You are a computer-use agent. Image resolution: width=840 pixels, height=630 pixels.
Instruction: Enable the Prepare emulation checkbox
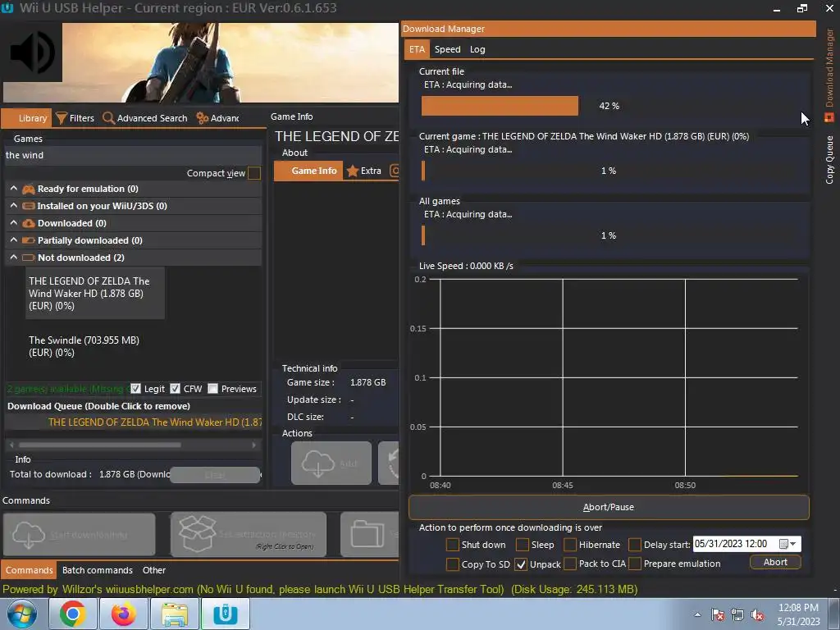point(635,564)
